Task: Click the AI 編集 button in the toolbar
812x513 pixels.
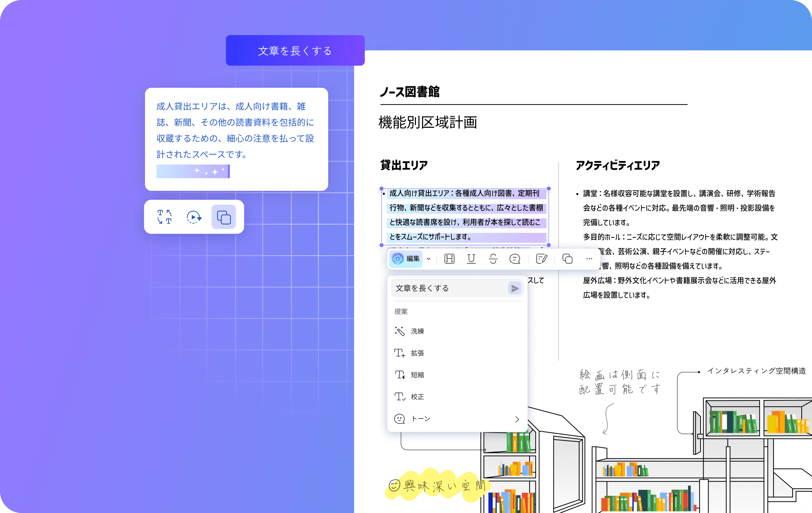Action: click(x=406, y=259)
